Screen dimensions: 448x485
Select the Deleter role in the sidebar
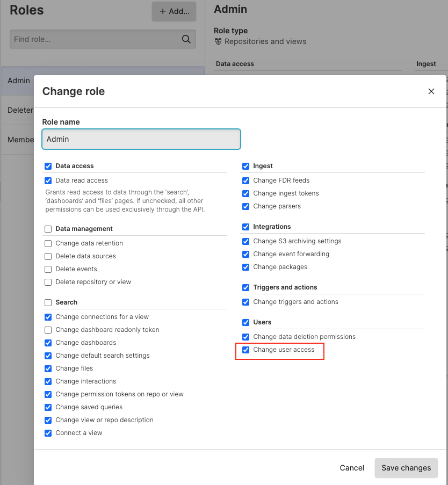tap(20, 110)
